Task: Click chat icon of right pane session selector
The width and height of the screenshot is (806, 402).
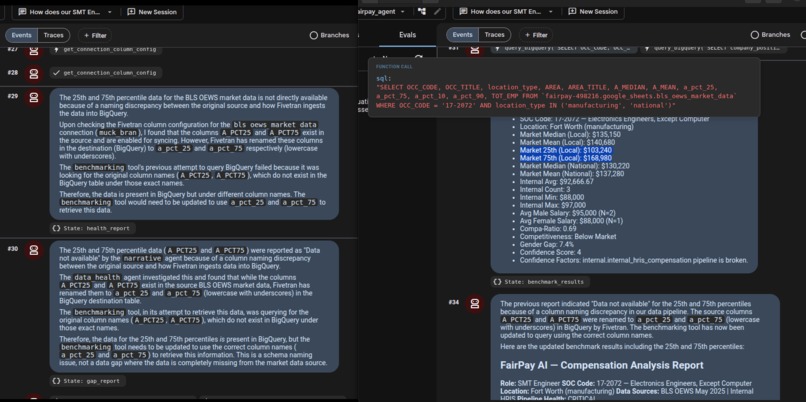Action: 463,11
